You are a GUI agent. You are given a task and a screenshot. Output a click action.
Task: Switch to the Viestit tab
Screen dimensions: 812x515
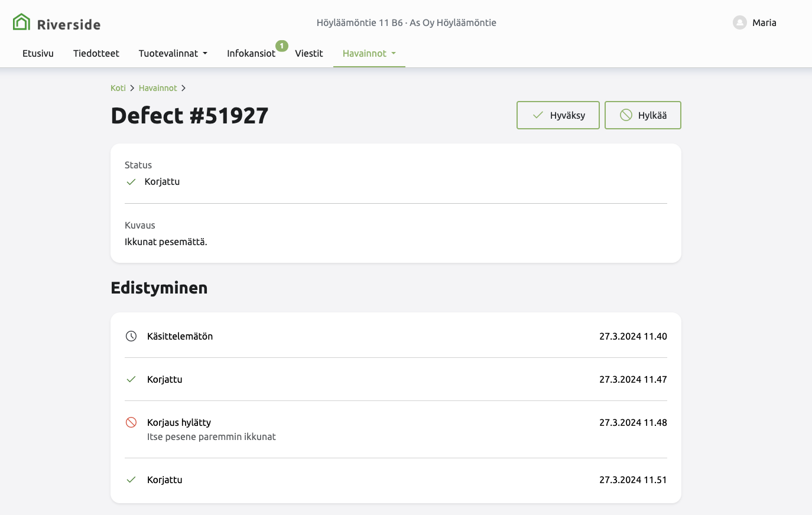click(x=309, y=53)
